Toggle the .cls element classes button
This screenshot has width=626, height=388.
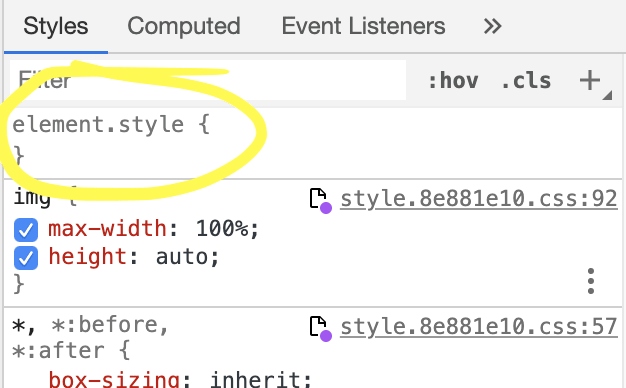coord(526,81)
